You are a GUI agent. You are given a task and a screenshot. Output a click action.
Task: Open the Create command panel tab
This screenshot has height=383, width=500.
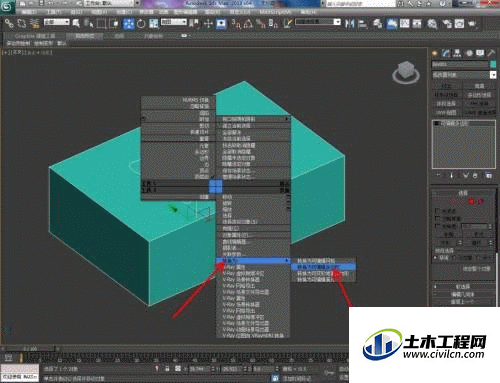(x=435, y=53)
